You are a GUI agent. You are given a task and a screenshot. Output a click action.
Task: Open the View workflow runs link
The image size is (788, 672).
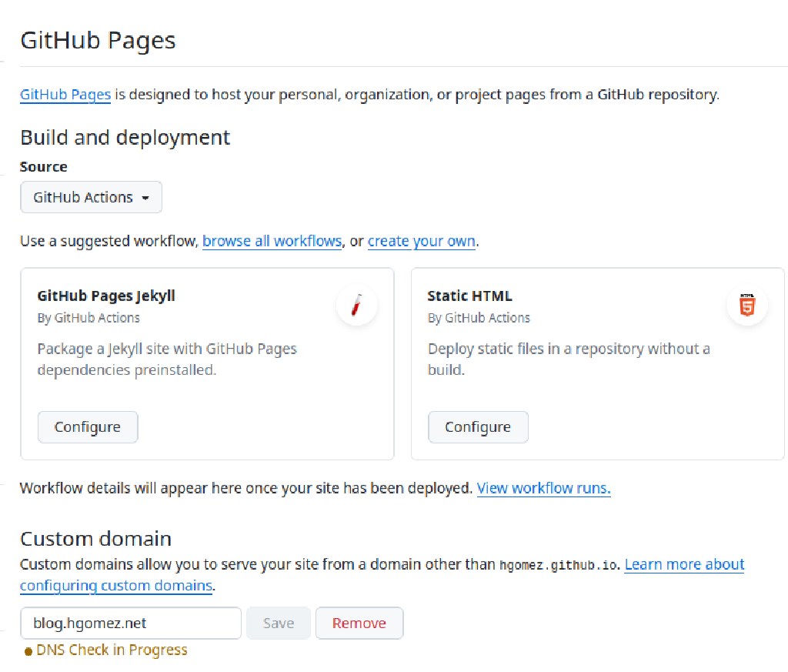(543, 488)
